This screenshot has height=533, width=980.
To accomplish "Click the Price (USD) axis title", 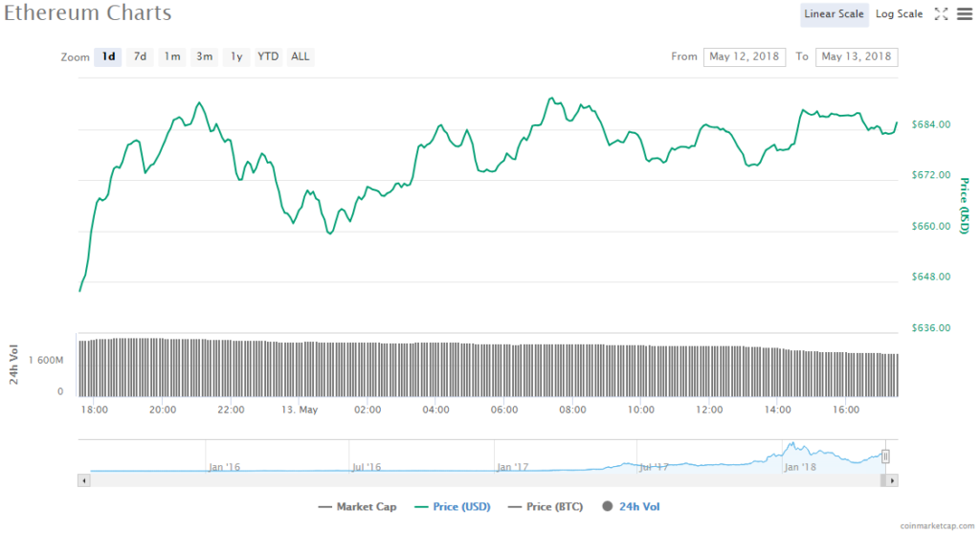I will pyautogui.click(x=965, y=206).
